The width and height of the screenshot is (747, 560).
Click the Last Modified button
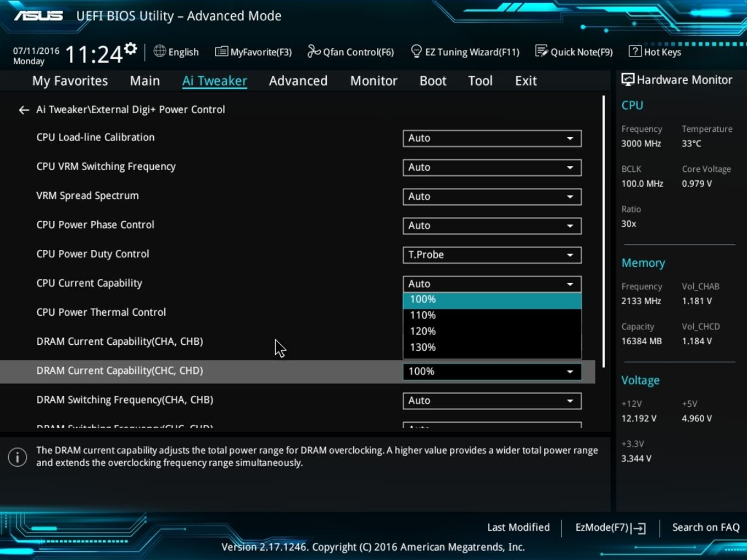point(519,528)
